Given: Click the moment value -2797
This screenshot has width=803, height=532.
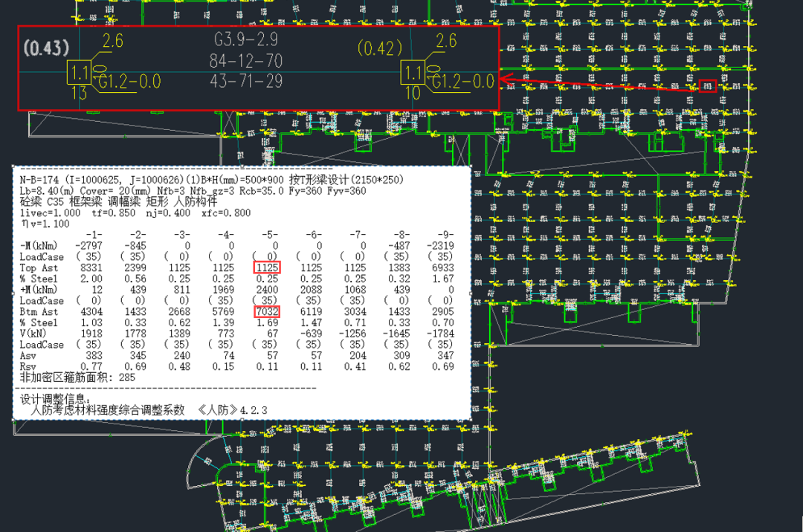Looking at the screenshot, I should click(x=88, y=245).
